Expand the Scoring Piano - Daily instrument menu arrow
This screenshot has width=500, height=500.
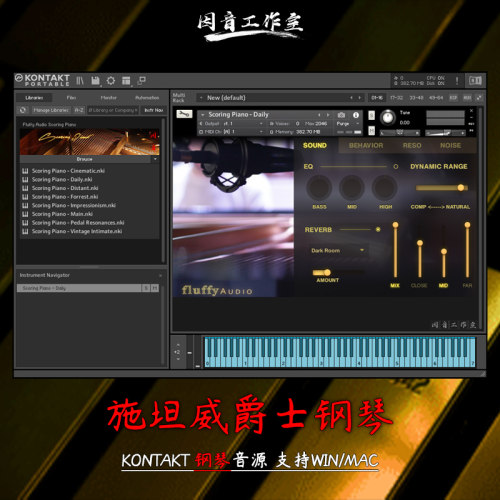[203, 115]
